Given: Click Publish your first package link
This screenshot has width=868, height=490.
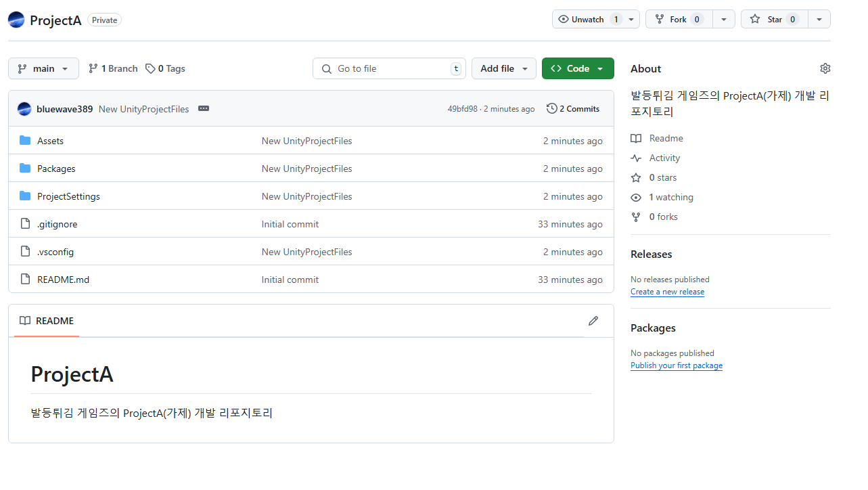Looking at the screenshot, I should click(677, 365).
